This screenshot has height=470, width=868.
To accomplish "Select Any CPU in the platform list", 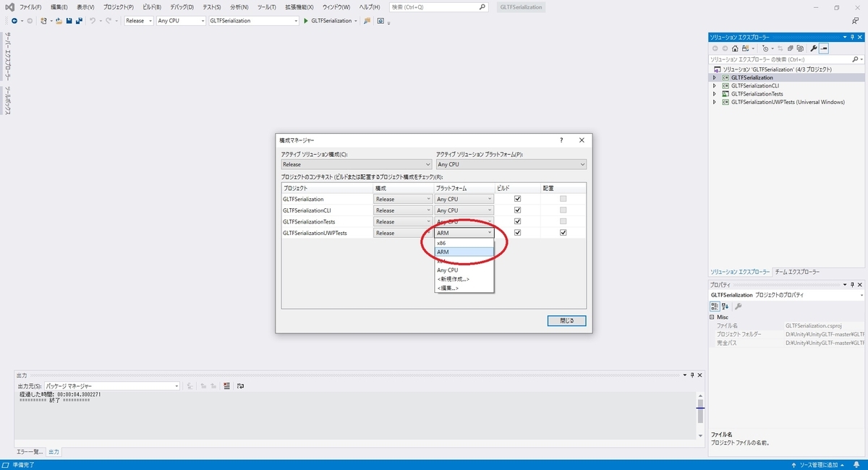I will [464, 270].
